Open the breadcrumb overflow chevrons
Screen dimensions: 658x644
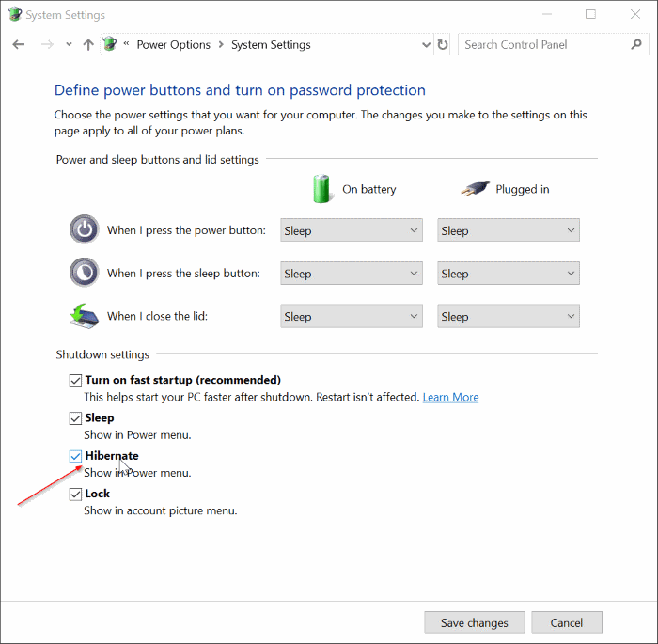[126, 43]
